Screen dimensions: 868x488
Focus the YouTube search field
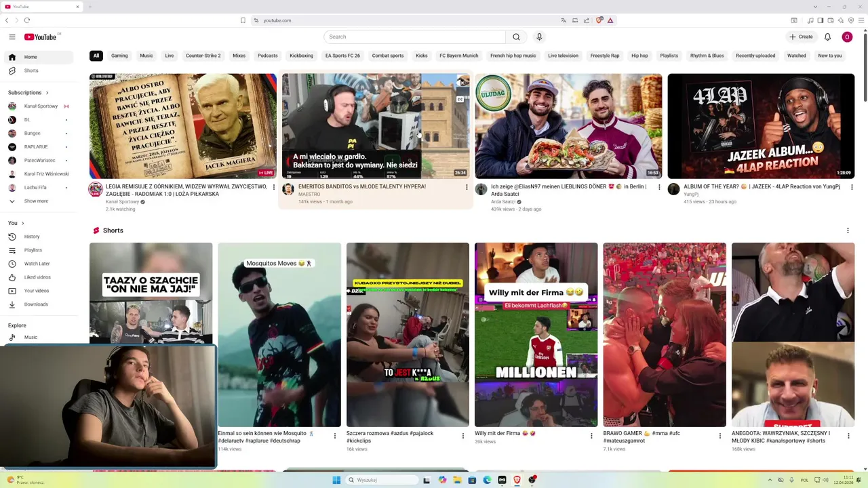pos(414,37)
